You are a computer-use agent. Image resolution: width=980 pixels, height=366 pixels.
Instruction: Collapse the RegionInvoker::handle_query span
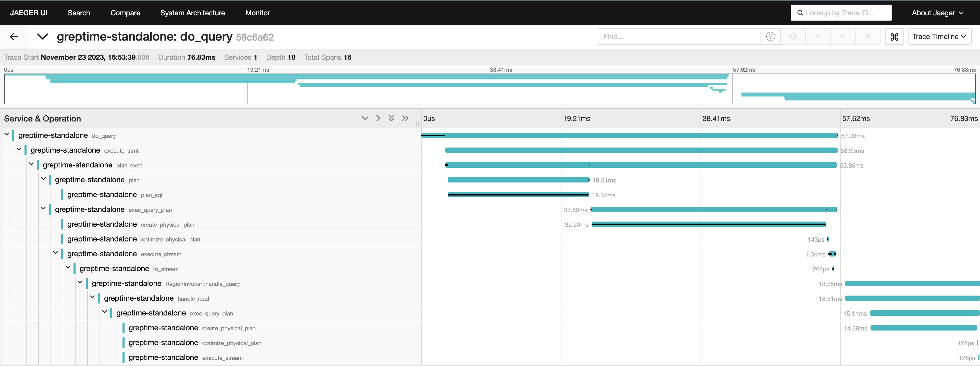click(80, 282)
